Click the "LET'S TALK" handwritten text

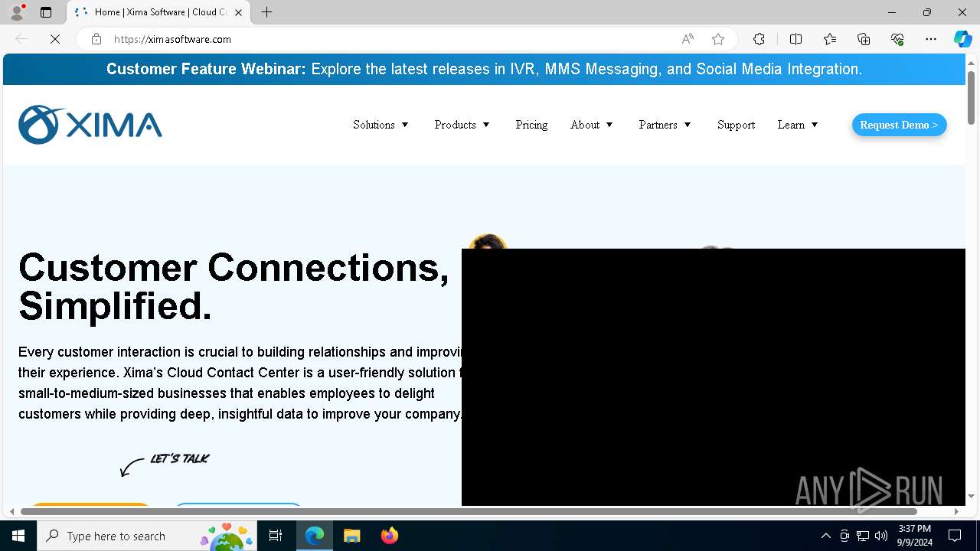click(180, 458)
